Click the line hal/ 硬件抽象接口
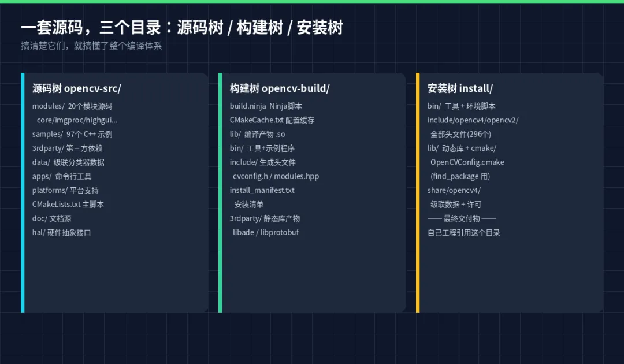 [x=62, y=233]
